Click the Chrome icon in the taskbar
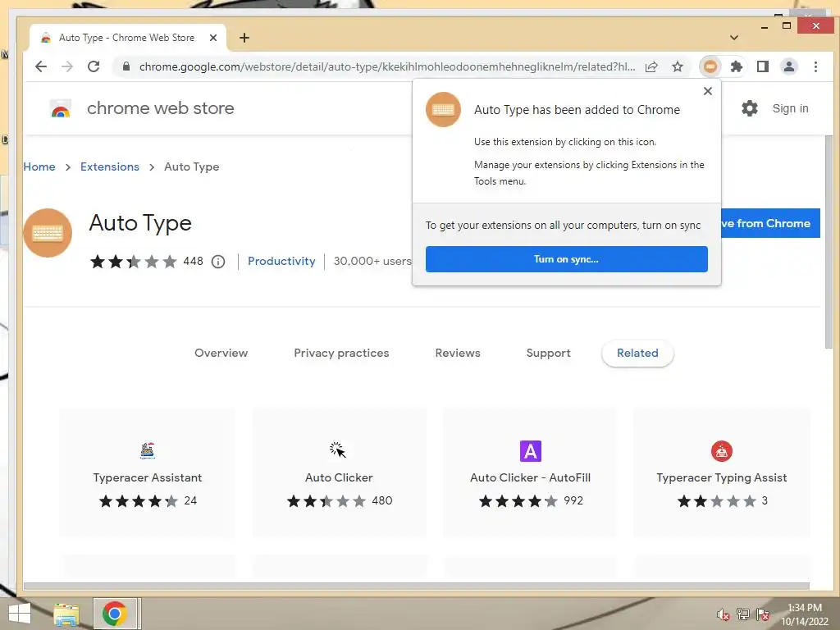 [x=115, y=614]
